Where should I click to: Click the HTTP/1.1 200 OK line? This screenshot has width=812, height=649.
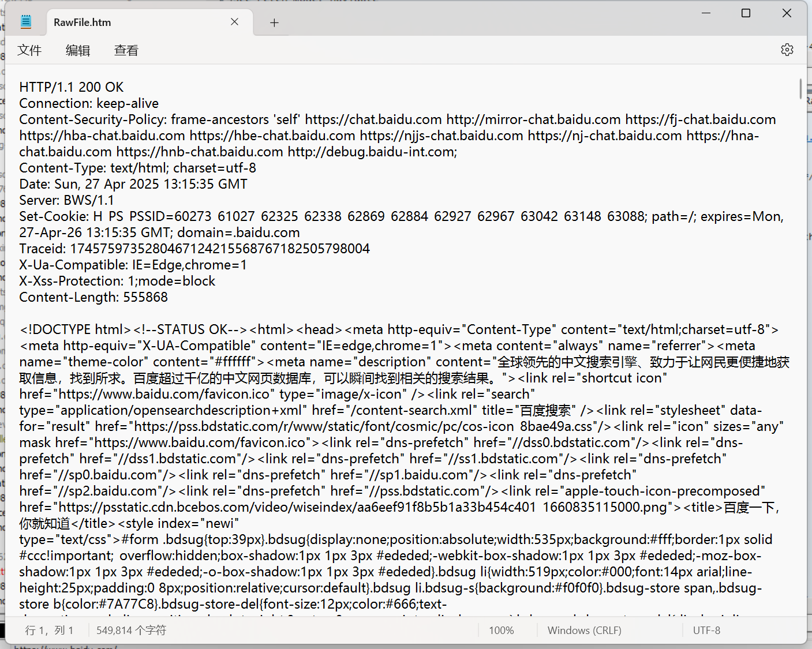click(72, 87)
